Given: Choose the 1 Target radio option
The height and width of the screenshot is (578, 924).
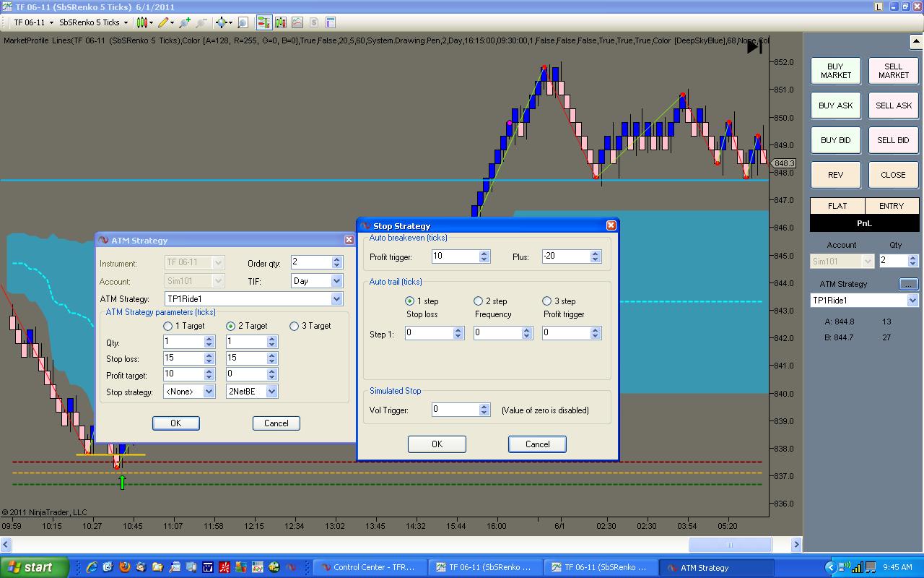Looking at the screenshot, I should click(168, 327).
